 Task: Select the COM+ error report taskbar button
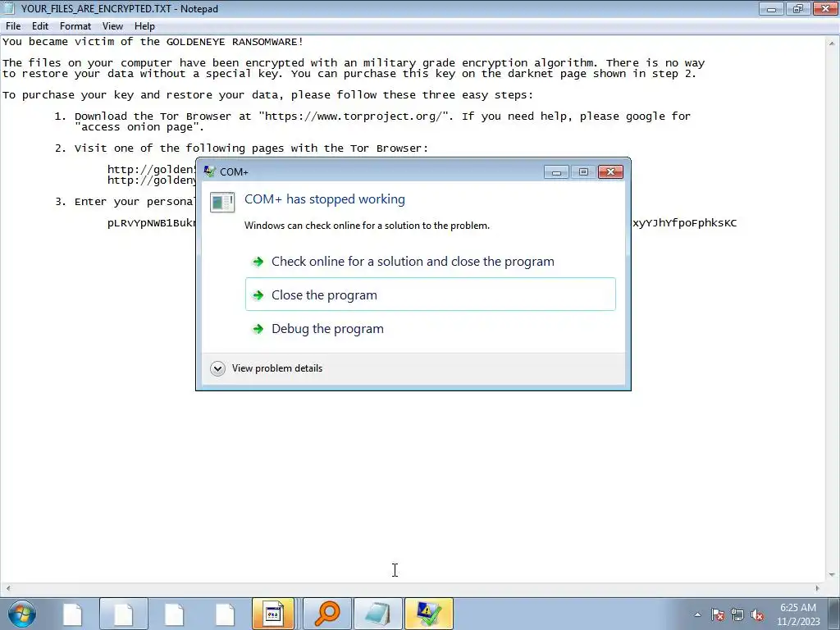coord(428,614)
